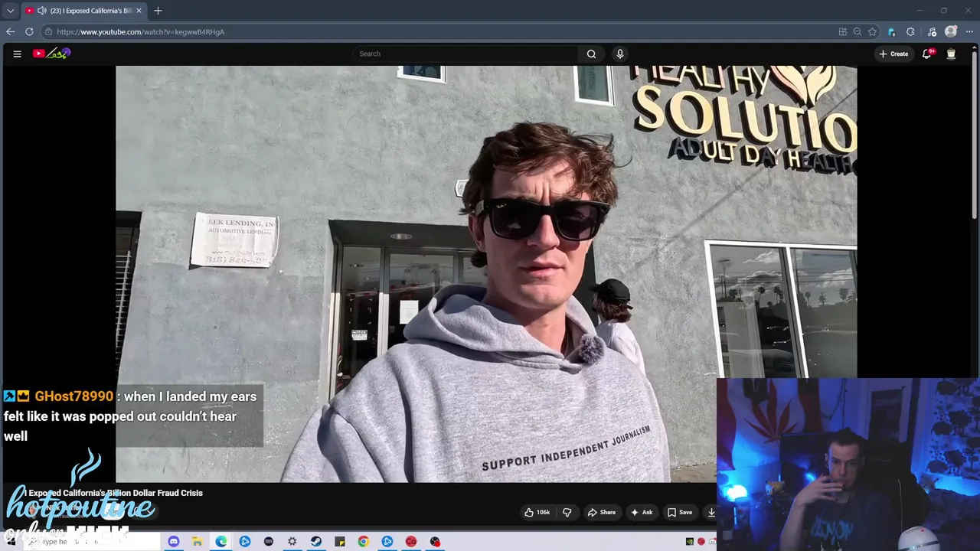Open Sticky Notes from the taskbar
Viewport: 980px width, 551px height.
pos(340,542)
